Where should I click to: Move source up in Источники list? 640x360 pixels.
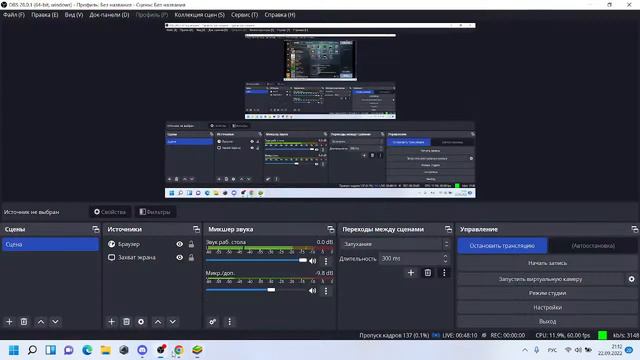158,322
